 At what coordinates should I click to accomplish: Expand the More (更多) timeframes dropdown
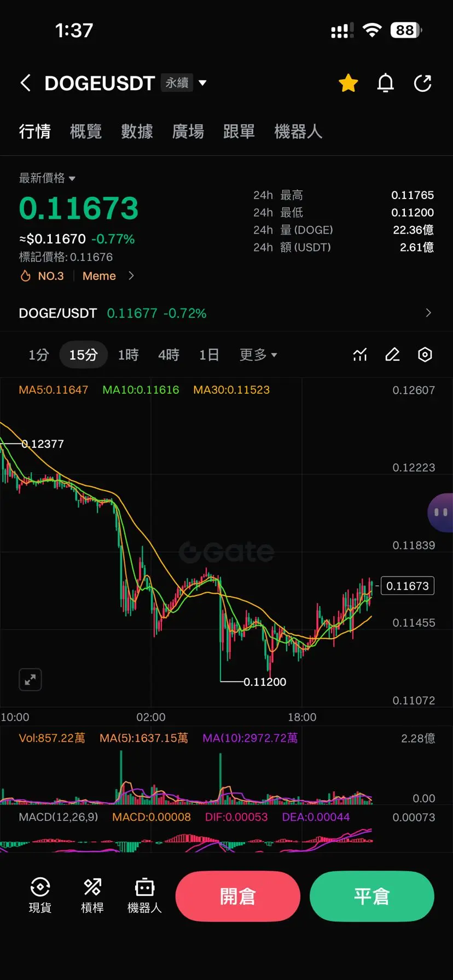pos(258,355)
